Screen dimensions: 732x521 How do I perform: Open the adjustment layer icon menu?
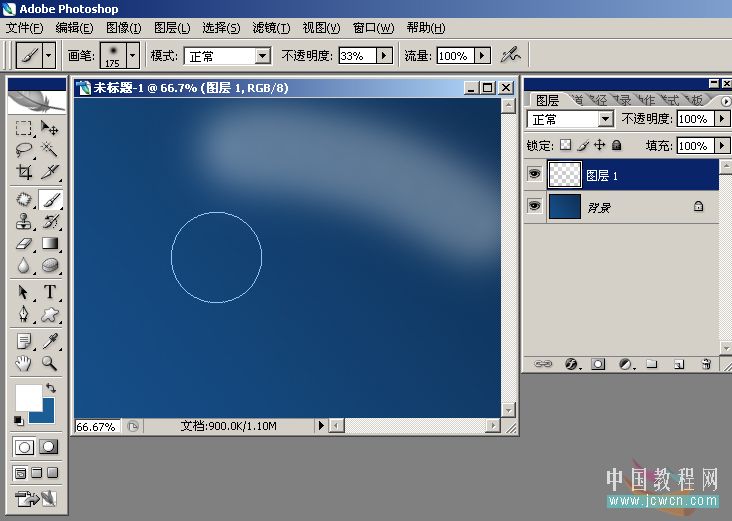click(x=625, y=364)
